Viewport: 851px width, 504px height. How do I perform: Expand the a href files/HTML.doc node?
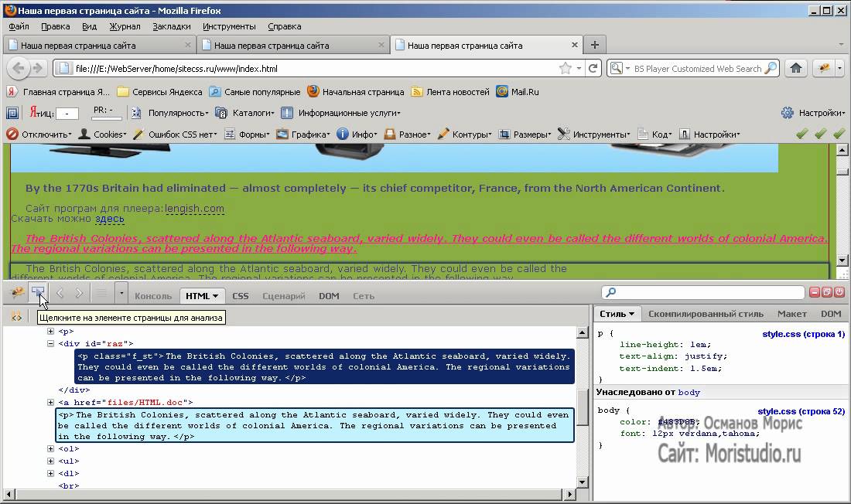click(x=50, y=402)
